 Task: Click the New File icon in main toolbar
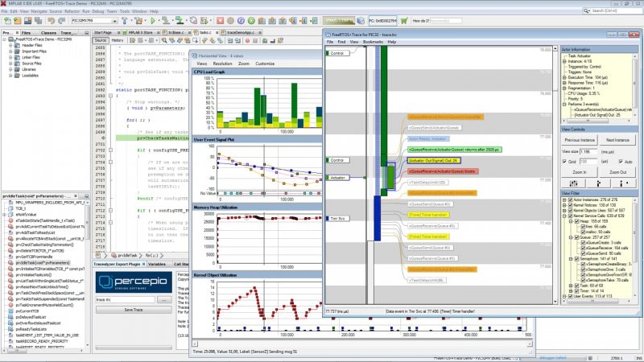point(7,21)
